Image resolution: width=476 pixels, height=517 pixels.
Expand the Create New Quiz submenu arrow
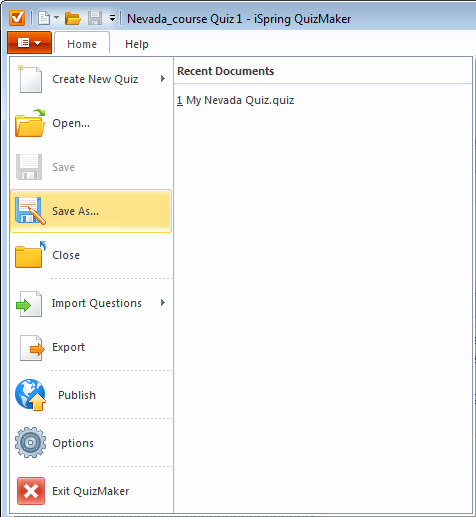163,79
